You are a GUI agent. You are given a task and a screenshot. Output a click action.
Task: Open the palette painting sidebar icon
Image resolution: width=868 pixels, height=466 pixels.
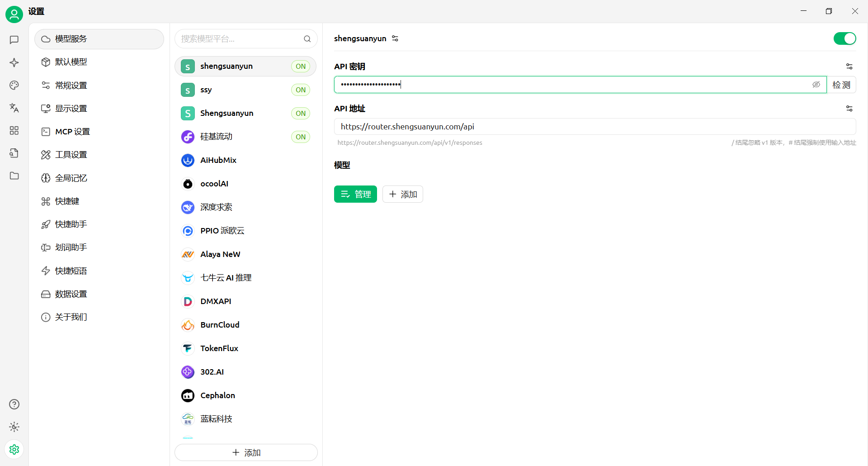pos(14,85)
